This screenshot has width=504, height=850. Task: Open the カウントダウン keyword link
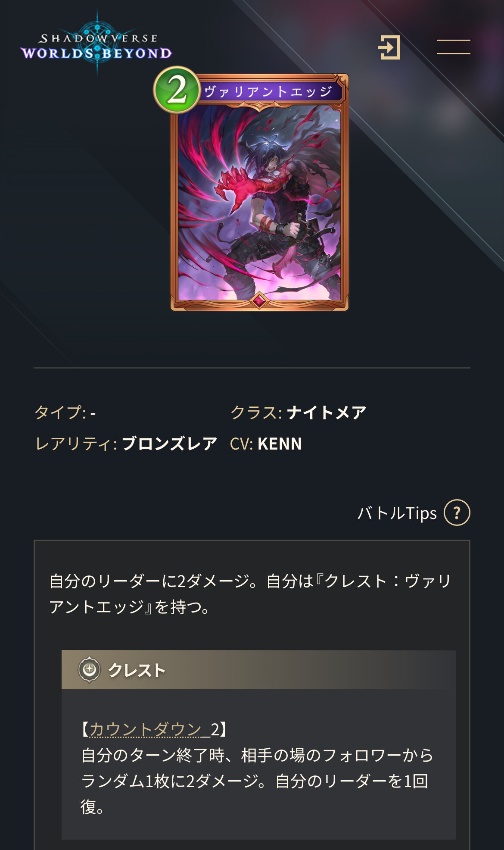[x=145, y=729]
